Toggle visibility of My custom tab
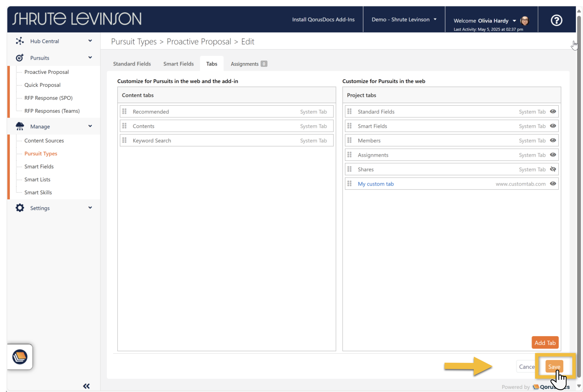The image size is (583, 392). click(x=553, y=184)
